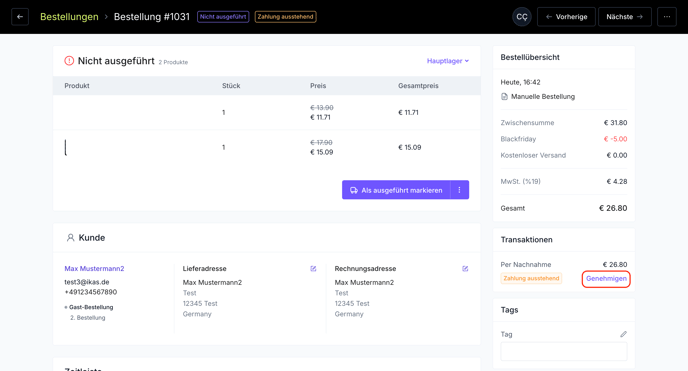Open customer Max Mustermann2 profile
Image resolution: width=688 pixels, height=371 pixels.
[x=94, y=268]
